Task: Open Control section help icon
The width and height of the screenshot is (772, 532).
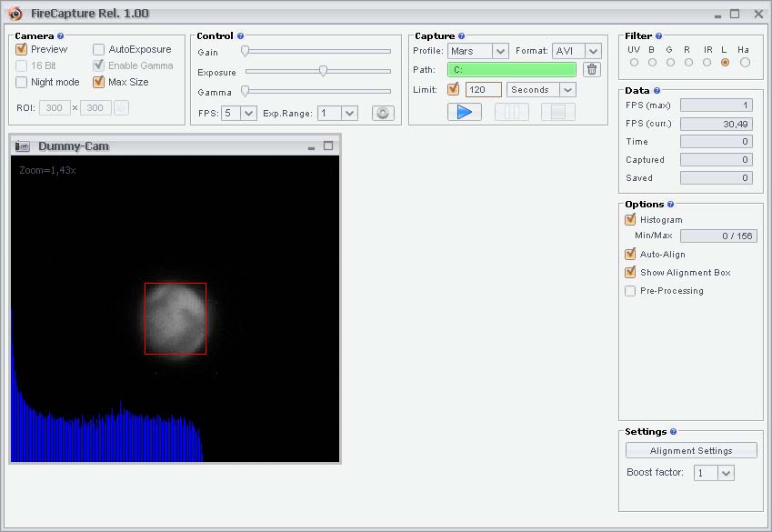Action: [x=240, y=36]
